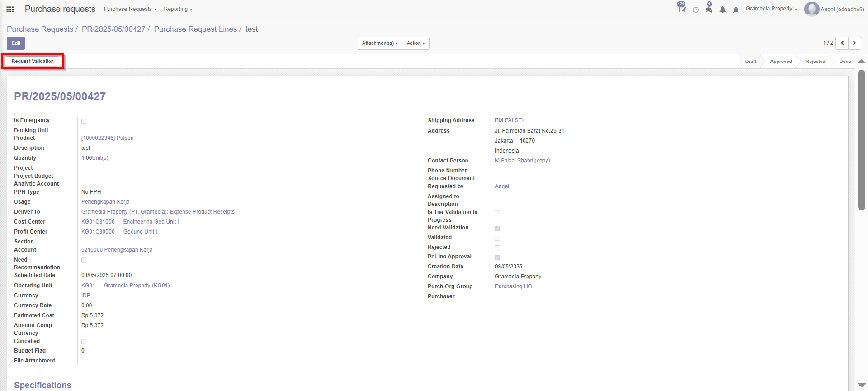Click the Specifications section heading
The image size is (868, 391).
point(42,385)
